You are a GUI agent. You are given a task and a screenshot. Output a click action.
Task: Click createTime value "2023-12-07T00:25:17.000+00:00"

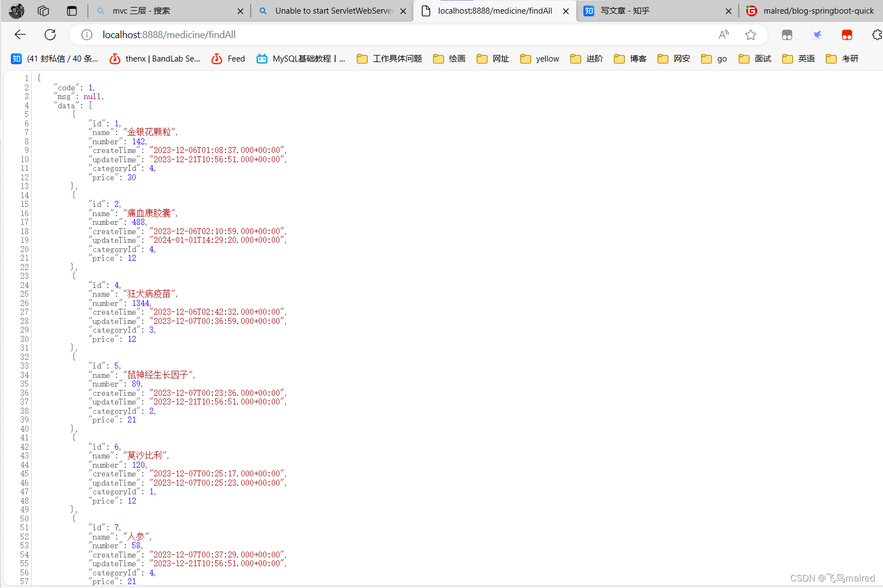pyautogui.click(x=217, y=474)
